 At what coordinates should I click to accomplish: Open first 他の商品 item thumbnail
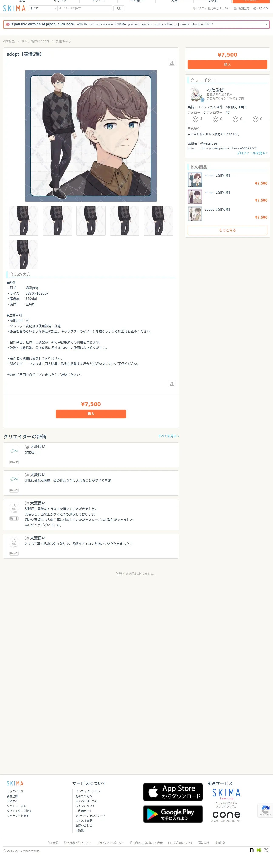[195, 180]
